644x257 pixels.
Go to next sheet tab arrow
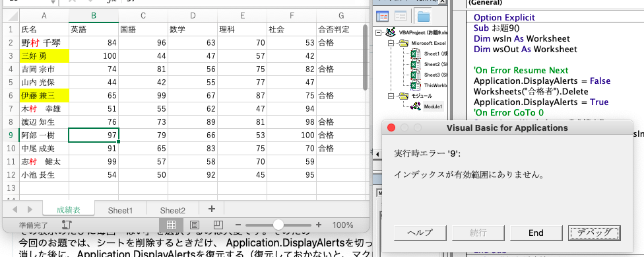[x=30, y=209]
